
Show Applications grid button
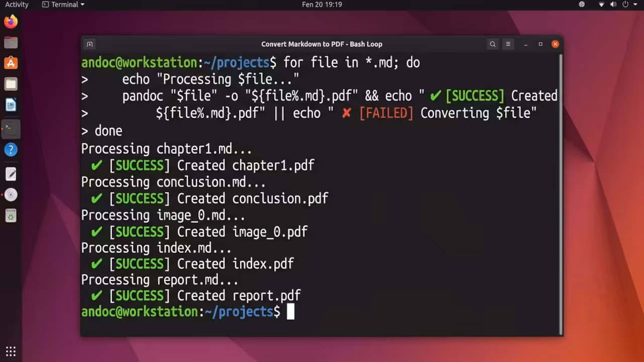point(11,351)
